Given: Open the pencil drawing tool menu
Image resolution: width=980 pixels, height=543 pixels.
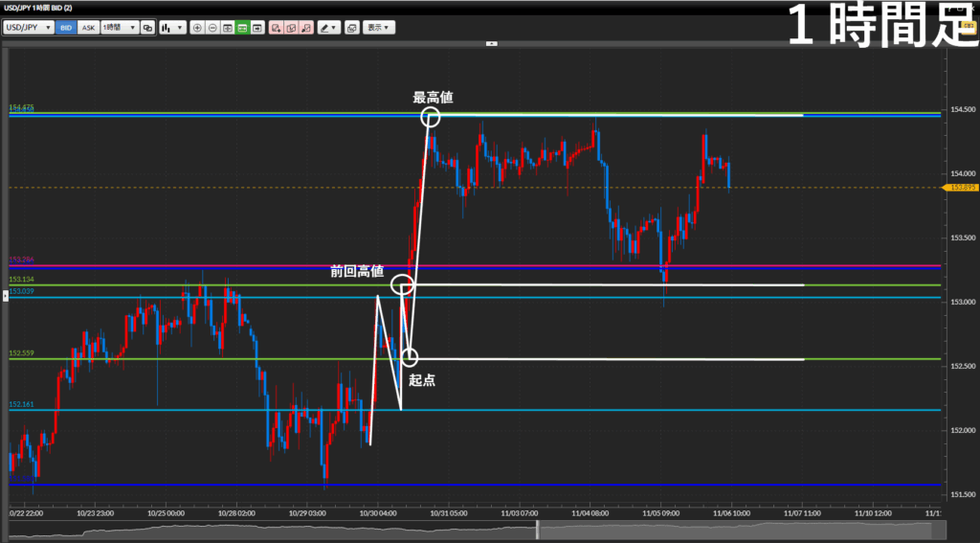Looking at the screenshot, I should 329,28.
